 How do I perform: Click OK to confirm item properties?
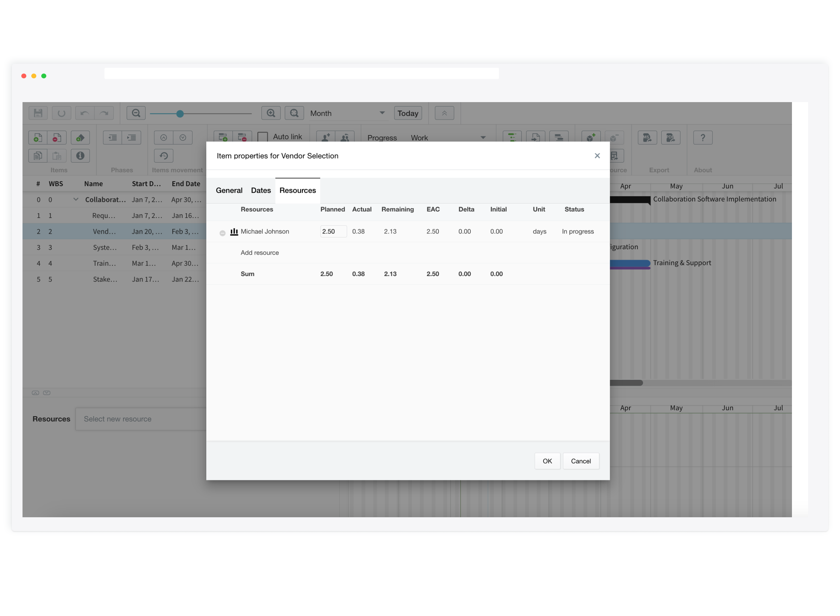(547, 461)
